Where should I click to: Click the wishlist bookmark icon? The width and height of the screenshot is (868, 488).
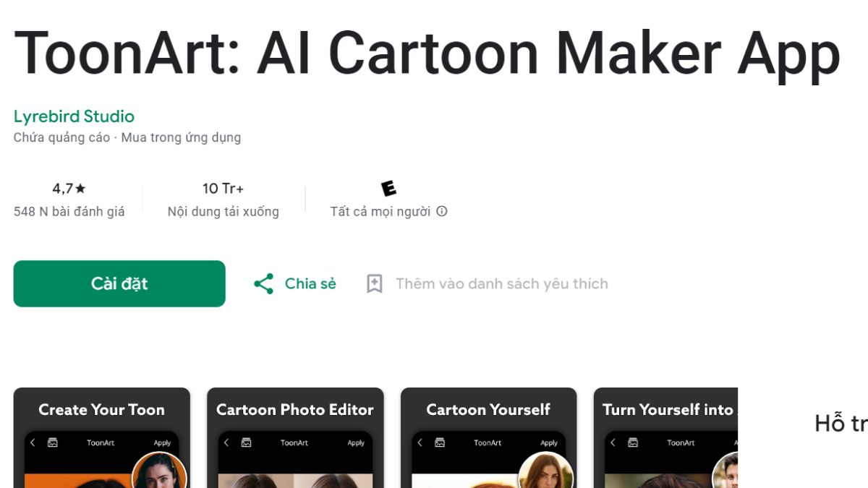pyautogui.click(x=374, y=283)
